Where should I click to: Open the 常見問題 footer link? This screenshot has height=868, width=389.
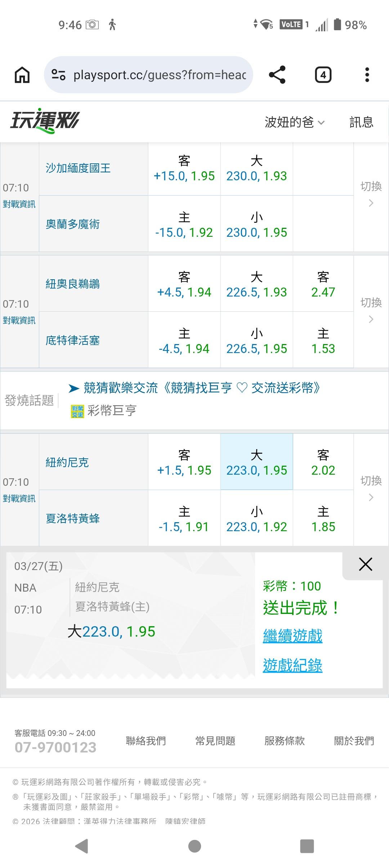(x=215, y=741)
